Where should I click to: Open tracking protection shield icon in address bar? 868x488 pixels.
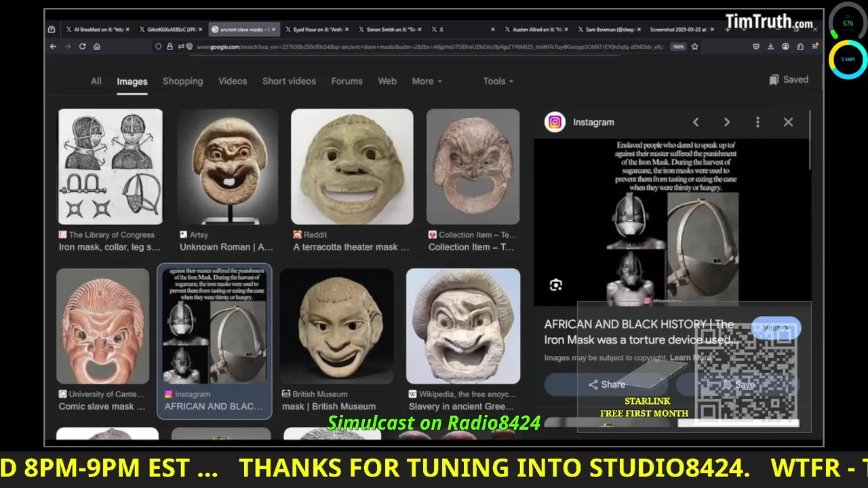[159, 47]
